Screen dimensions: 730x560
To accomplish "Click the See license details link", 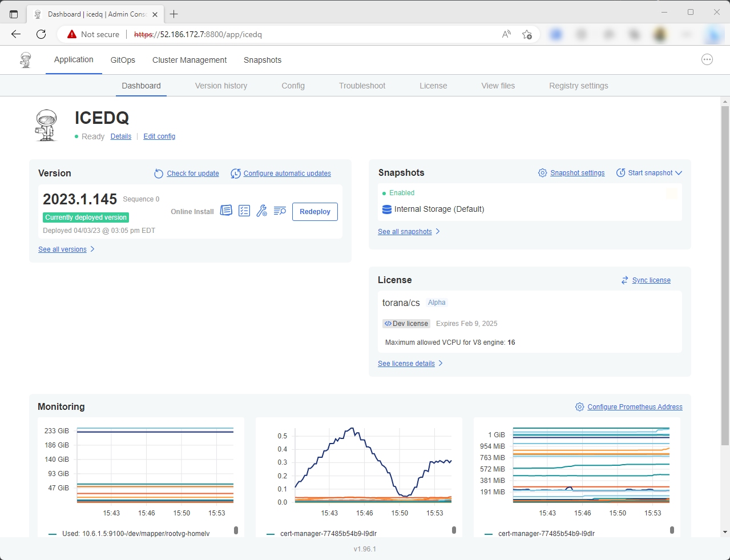I will tap(406, 364).
